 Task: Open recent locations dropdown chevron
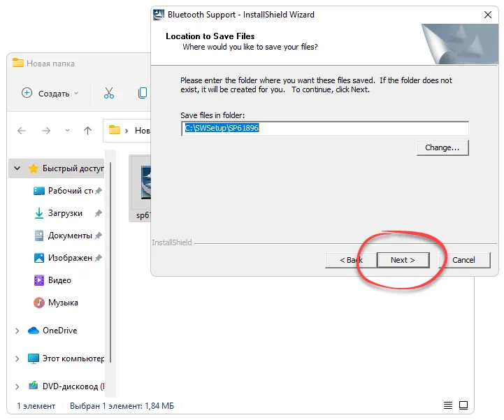click(67, 131)
